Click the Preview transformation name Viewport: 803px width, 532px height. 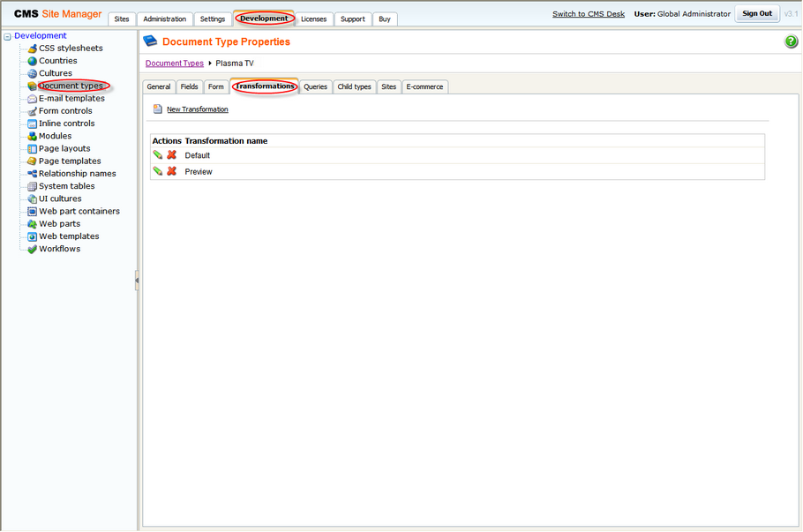[x=199, y=172]
